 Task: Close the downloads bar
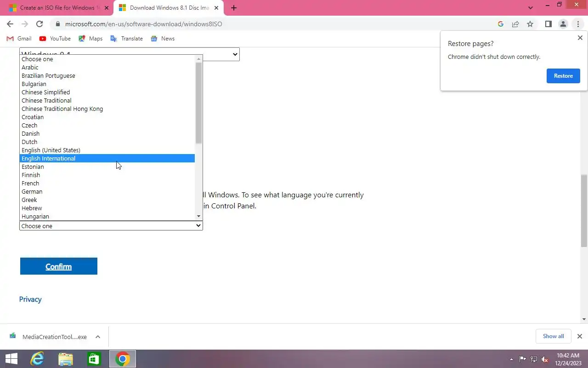coord(579,336)
